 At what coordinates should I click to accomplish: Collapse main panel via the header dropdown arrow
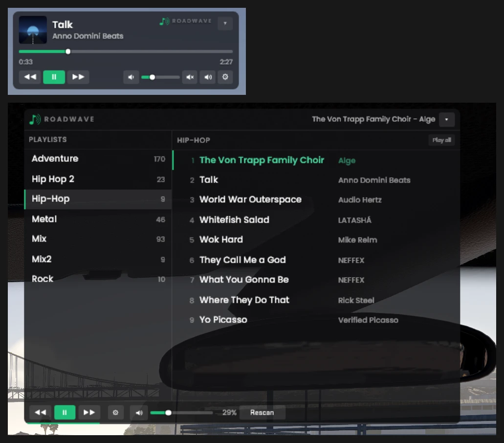coord(446,120)
